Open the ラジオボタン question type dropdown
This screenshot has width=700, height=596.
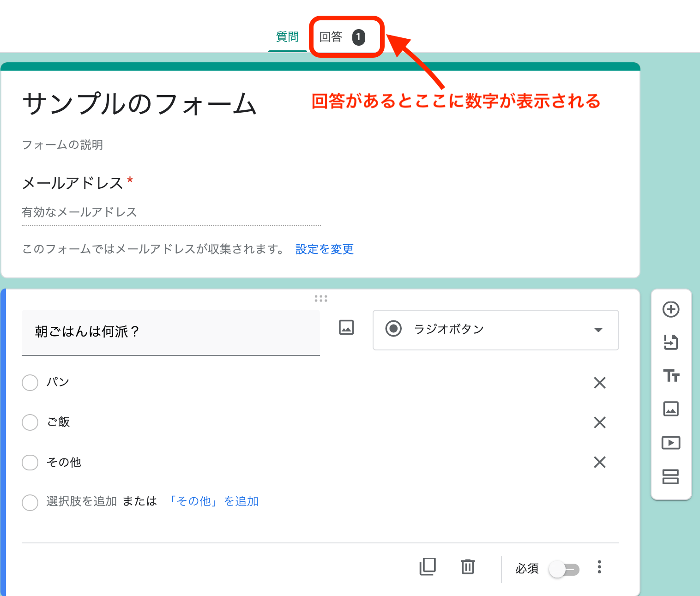coord(495,330)
